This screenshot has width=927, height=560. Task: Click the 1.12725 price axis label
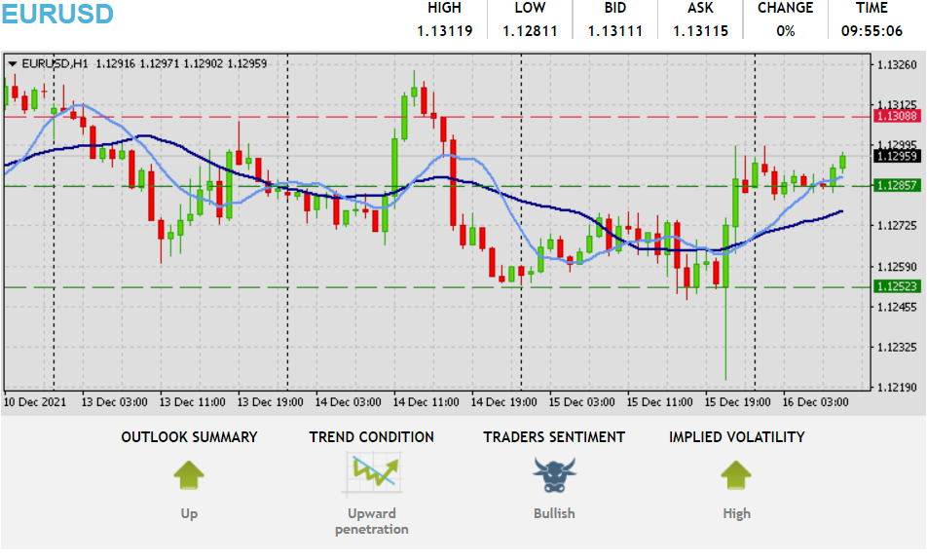click(x=897, y=226)
